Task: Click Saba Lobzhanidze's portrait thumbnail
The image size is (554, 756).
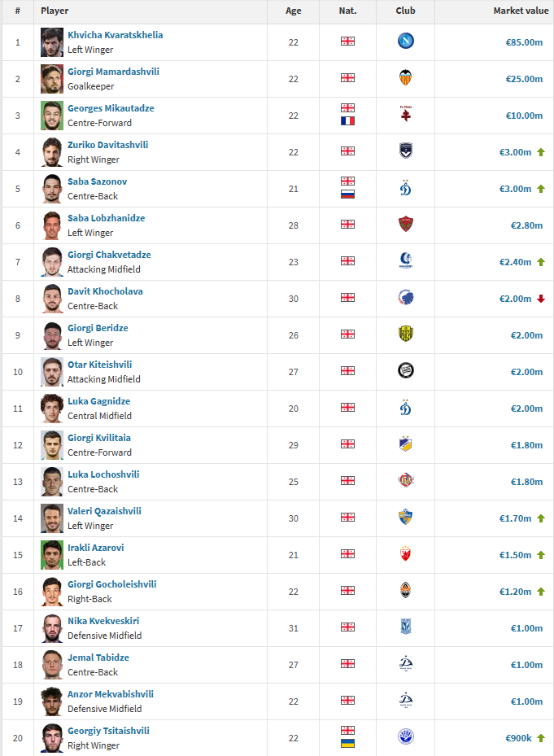Action: tap(52, 225)
